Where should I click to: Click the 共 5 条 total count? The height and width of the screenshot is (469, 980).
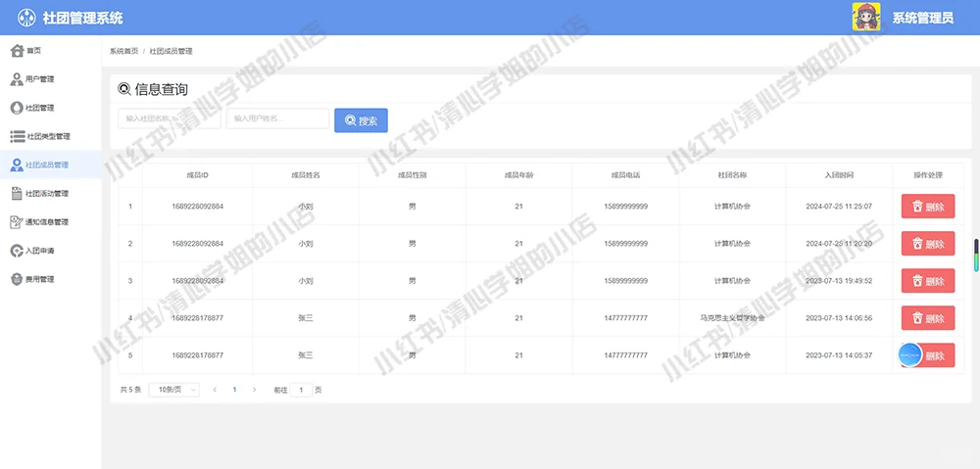tap(130, 390)
